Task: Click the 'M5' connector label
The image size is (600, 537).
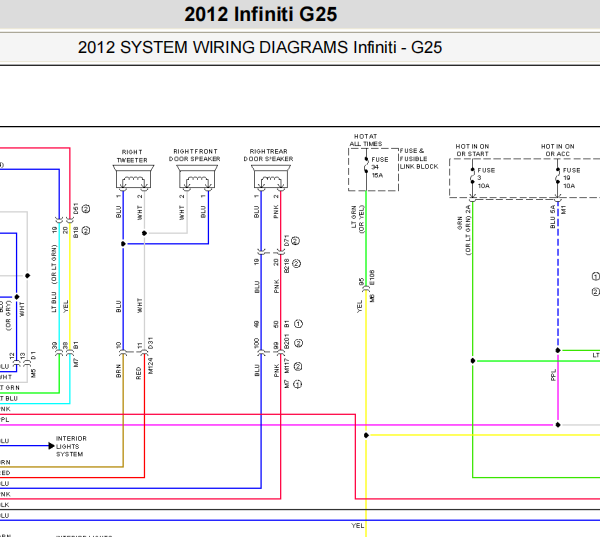Action: (x=33, y=374)
